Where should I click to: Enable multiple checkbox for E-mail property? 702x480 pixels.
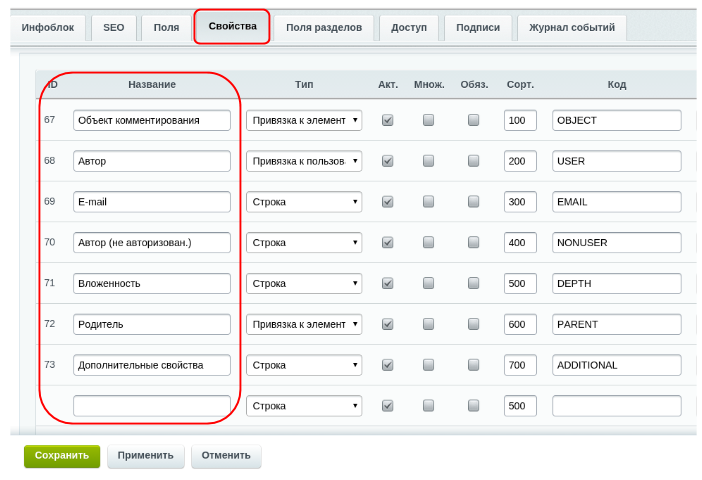pos(428,202)
